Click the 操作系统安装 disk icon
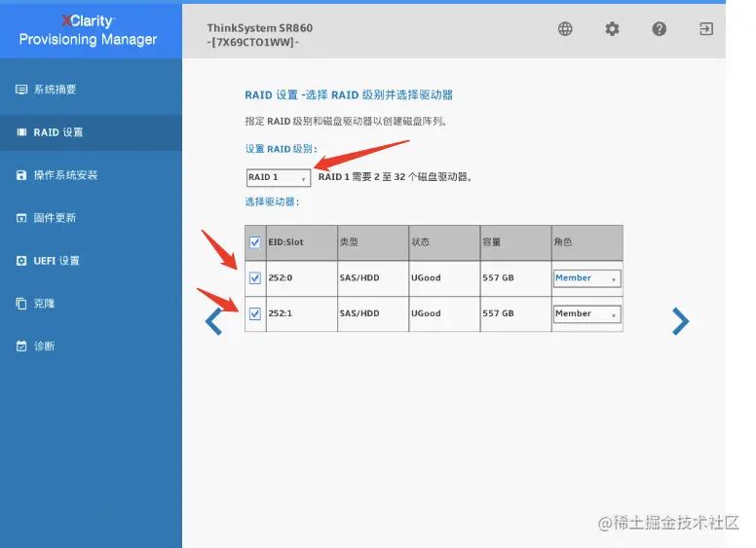 click(x=21, y=175)
